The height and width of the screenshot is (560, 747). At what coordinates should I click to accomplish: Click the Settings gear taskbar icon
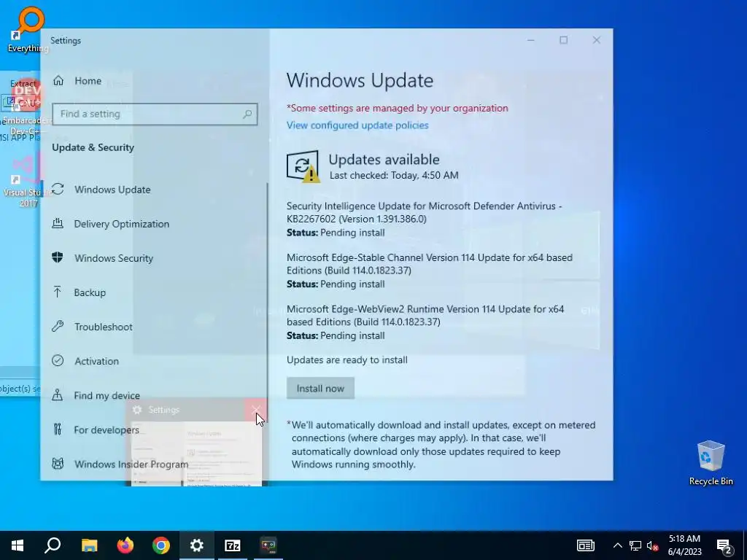197,545
